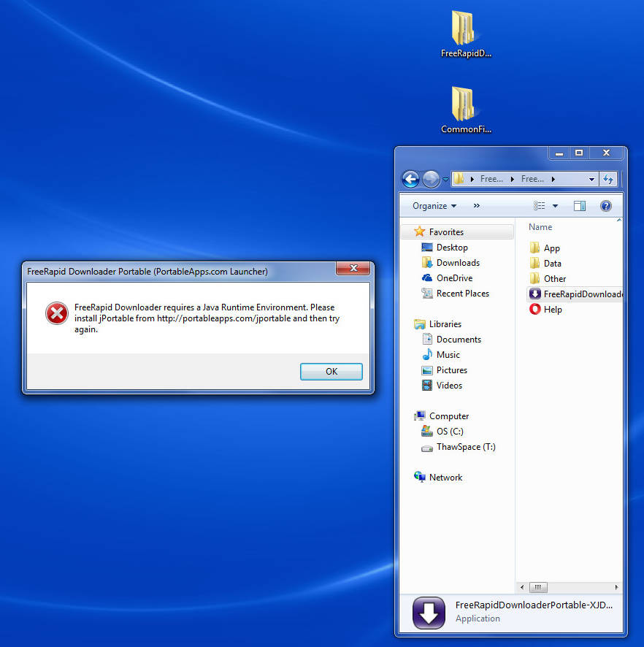This screenshot has height=647, width=644.
Task: Refresh the Explorer folder view
Action: tap(608, 179)
